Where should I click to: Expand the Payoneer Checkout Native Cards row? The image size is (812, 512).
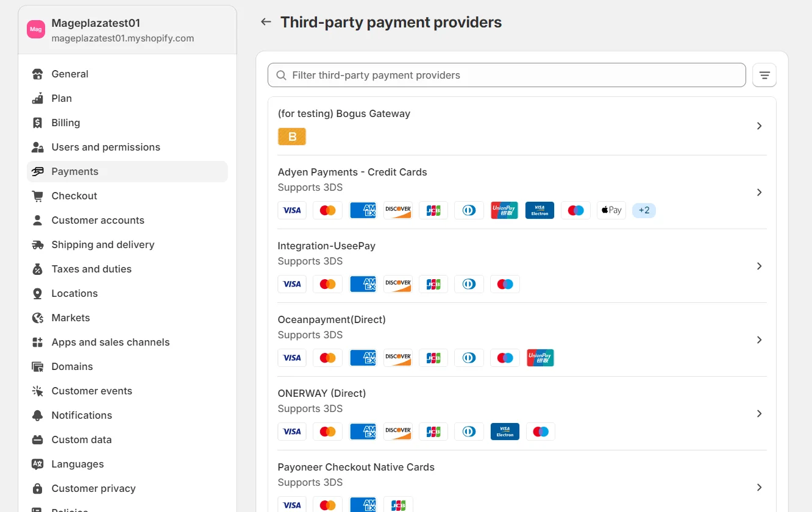pos(759,487)
